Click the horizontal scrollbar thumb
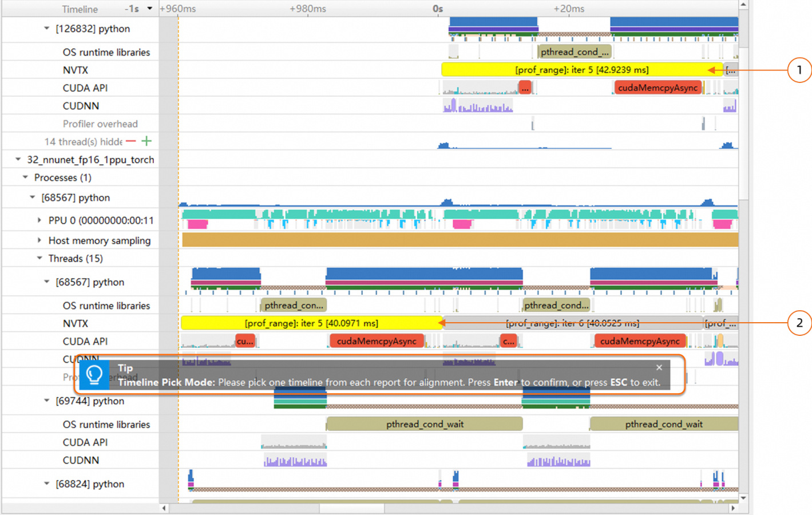Viewport: 812px width, 515px height. [x=351, y=508]
